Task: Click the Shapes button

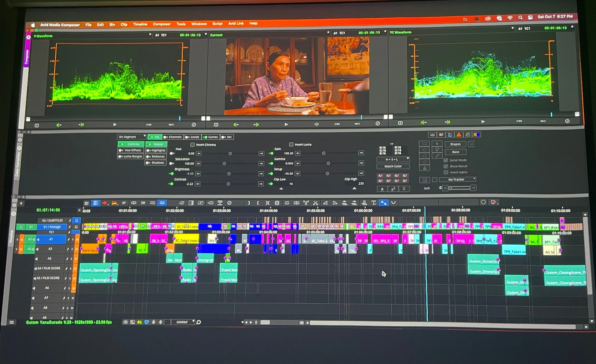Action: pyautogui.click(x=455, y=144)
